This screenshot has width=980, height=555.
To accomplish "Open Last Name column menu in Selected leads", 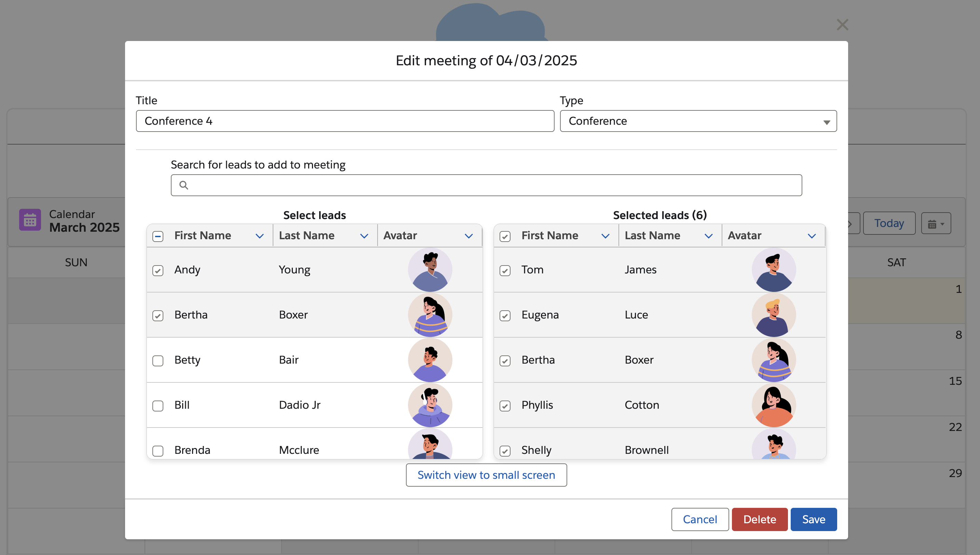I will [x=708, y=236].
